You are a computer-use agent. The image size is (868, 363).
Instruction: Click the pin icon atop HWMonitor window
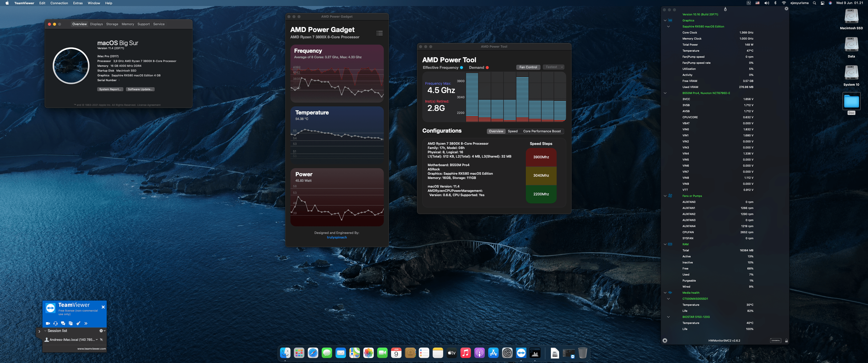click(x=725, y=9)
